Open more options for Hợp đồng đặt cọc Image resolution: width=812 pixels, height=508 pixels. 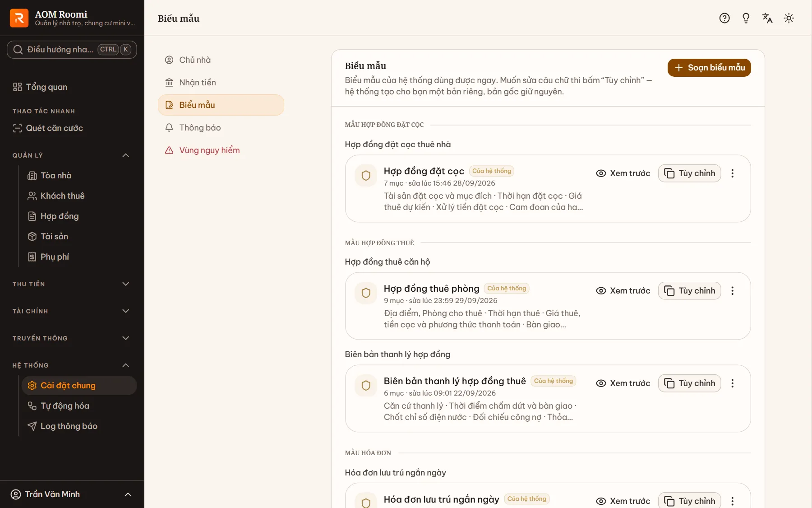pyautogui.click(x=733, y=173)
